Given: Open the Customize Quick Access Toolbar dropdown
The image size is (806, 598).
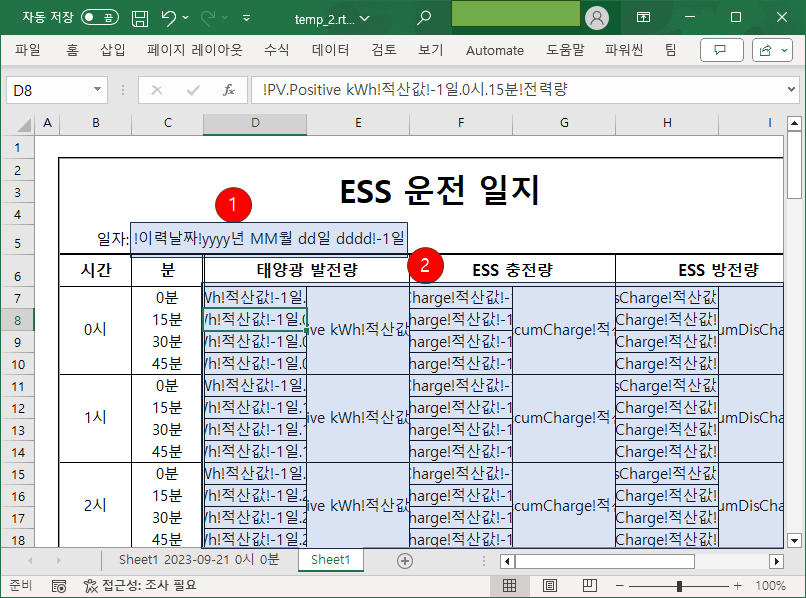Looking at the screenshot, I should (247, 19).
